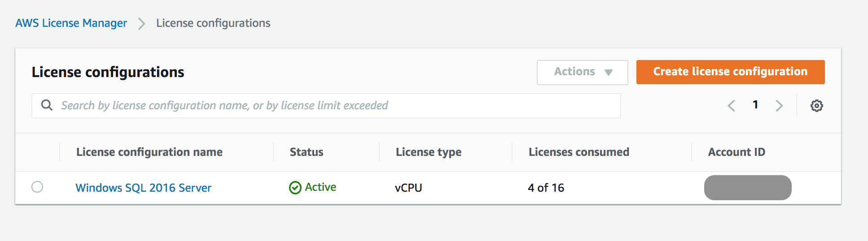Select page number 1 in pagination
This screenshot has height=241, width=868.
(x=755, y=105)
